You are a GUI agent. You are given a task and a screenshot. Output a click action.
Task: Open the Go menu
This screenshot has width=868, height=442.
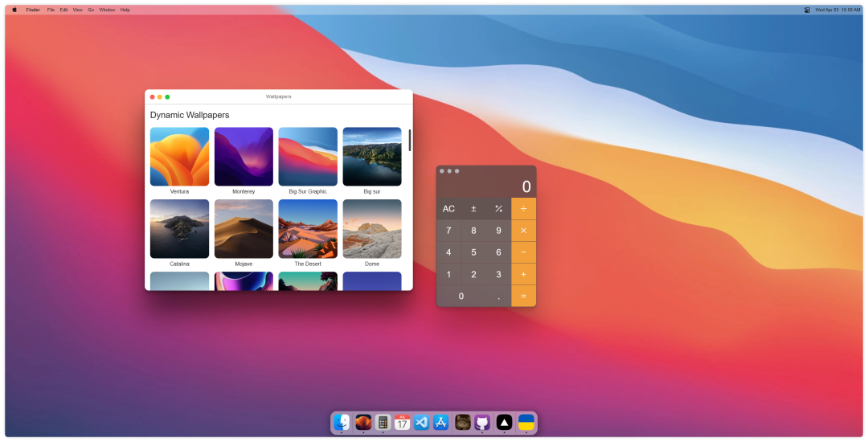(x=91, y=10)
